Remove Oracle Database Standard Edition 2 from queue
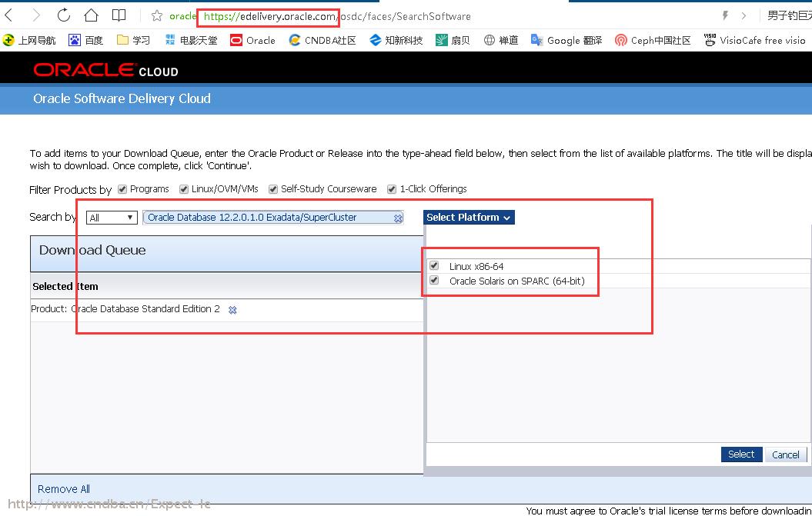 point(232,309)
